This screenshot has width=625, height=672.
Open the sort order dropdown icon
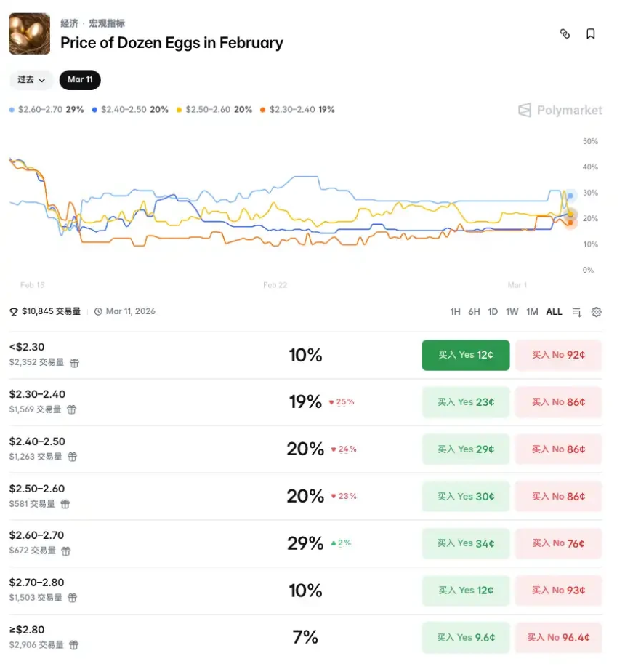tap(576, 311)
